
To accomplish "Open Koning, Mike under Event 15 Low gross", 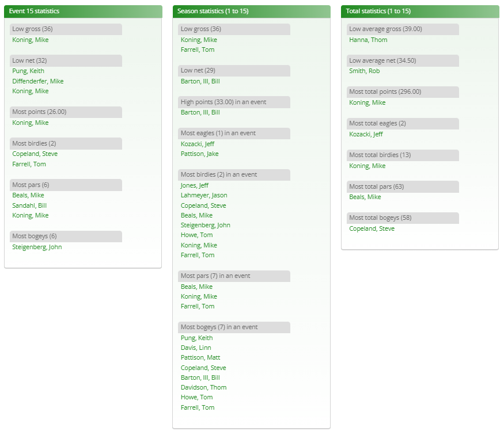I will pyautogui.click(x=30, y=40).
